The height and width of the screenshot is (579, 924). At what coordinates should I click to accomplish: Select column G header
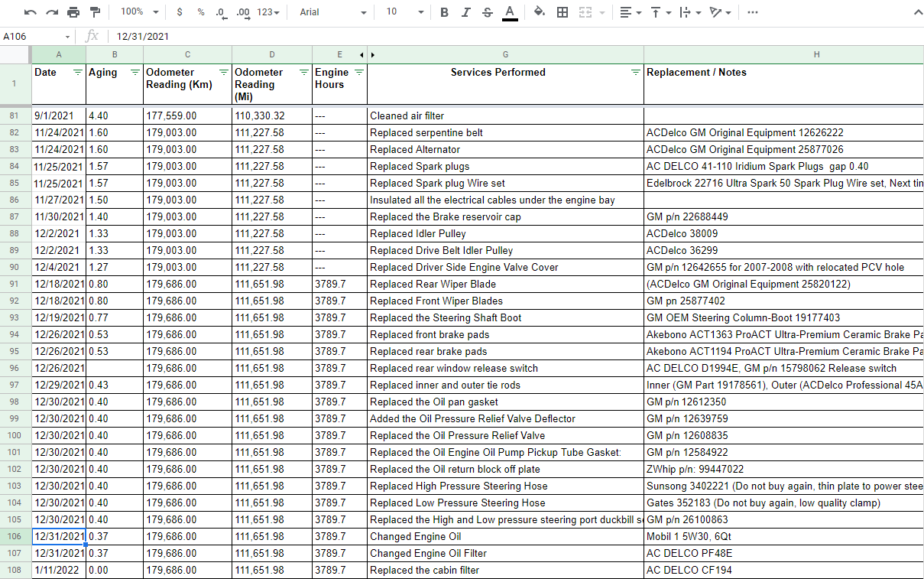coord(505,54)
